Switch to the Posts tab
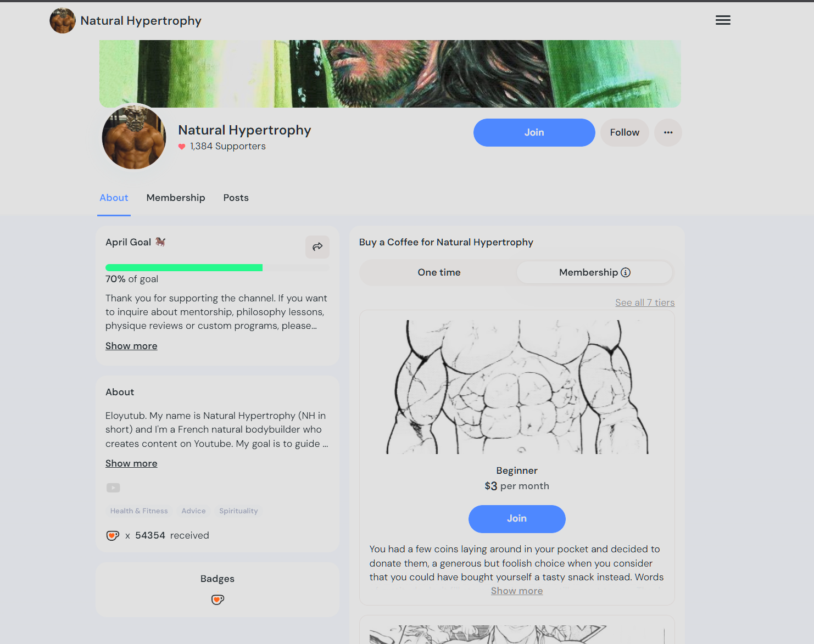 [236, 198]
